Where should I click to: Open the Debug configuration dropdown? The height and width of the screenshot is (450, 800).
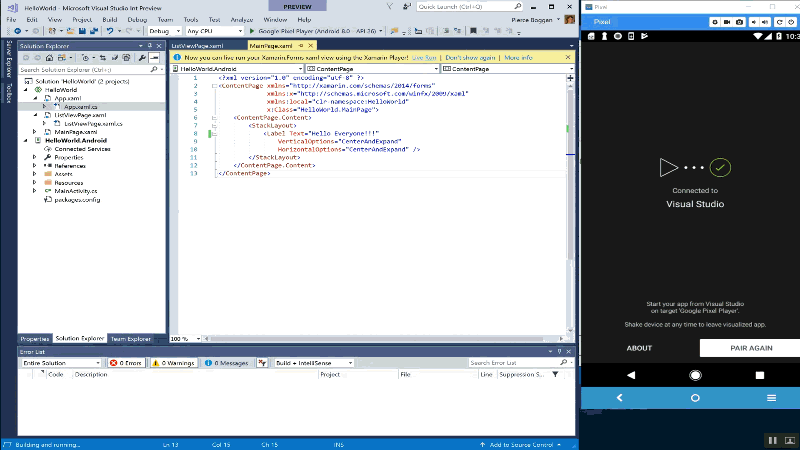tap(164, 31)
